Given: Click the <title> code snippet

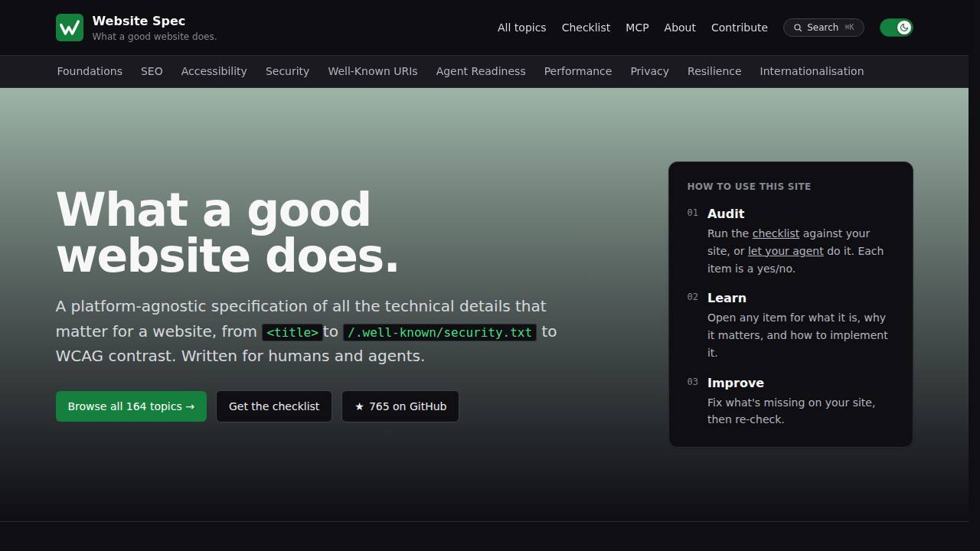Looking at the screenshot, I should [x=292, y=332].
